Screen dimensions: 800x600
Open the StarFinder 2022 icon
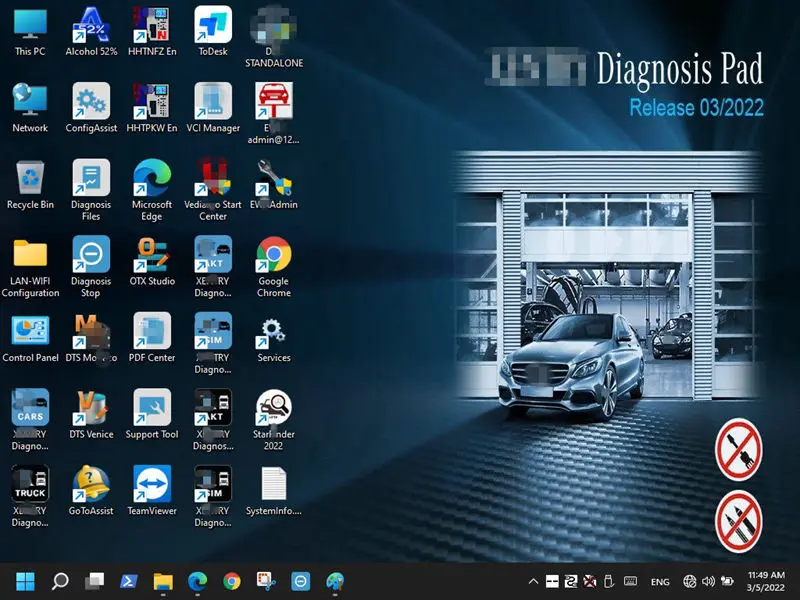(x=273, y=408)
